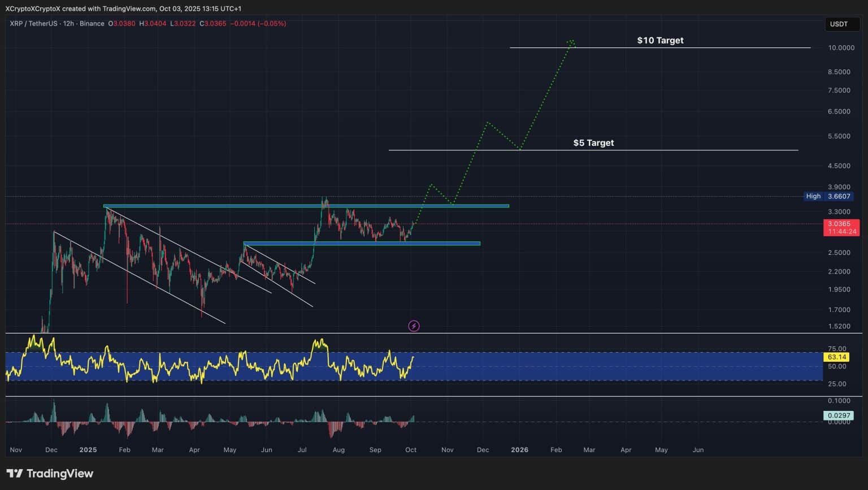This screenshot has width=868, height=490.
Task: Click the Binance exchange name in header
Action: [92, 24]
